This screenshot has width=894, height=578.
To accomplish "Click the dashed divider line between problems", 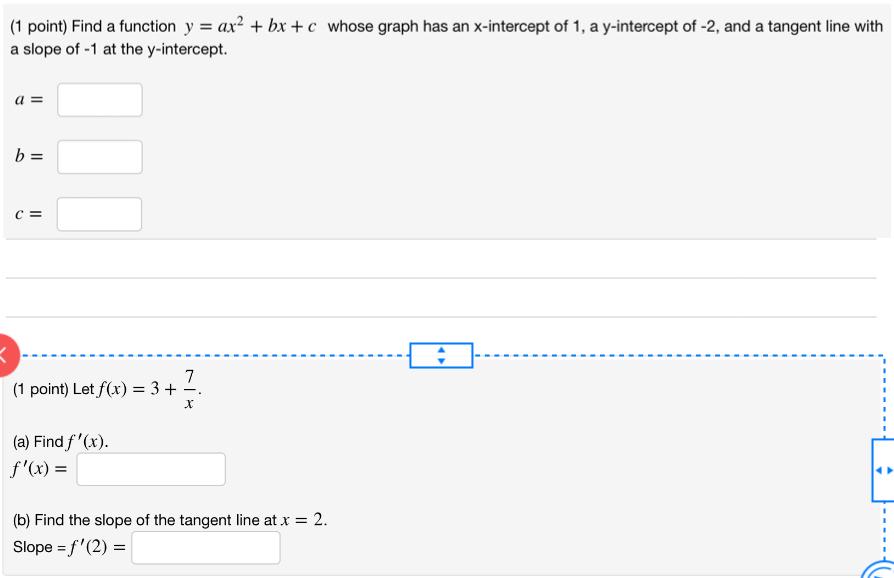I will 250,355.
